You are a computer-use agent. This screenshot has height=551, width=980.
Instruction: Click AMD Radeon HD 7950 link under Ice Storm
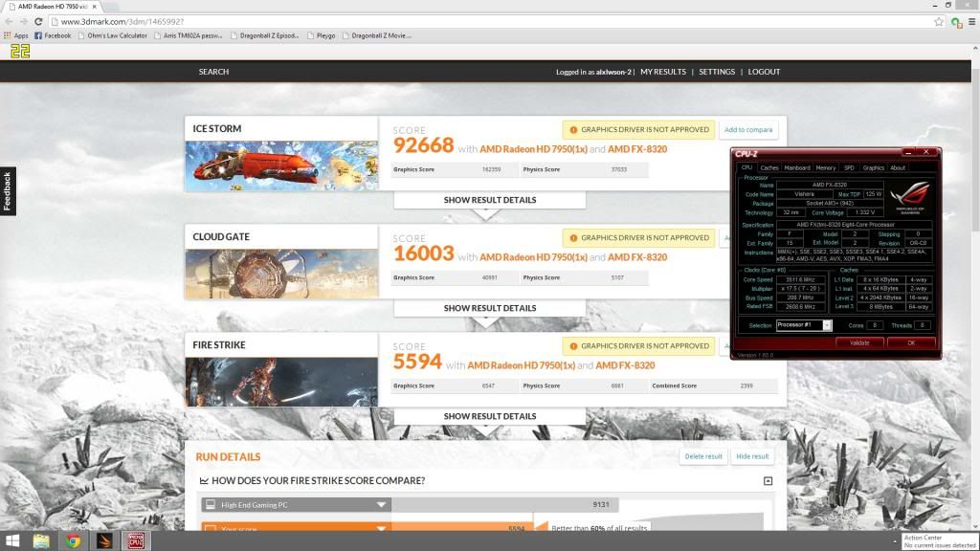533,149
